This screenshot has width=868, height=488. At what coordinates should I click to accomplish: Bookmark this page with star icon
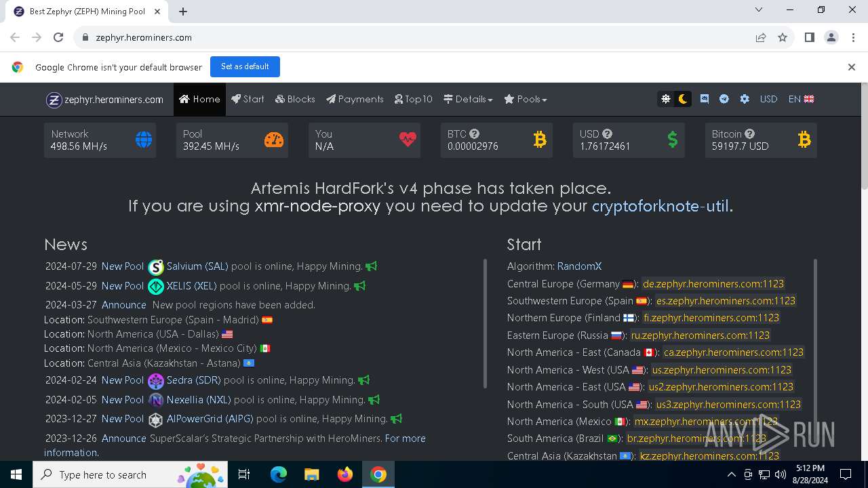pyautogui.click(x=783, y=37)
